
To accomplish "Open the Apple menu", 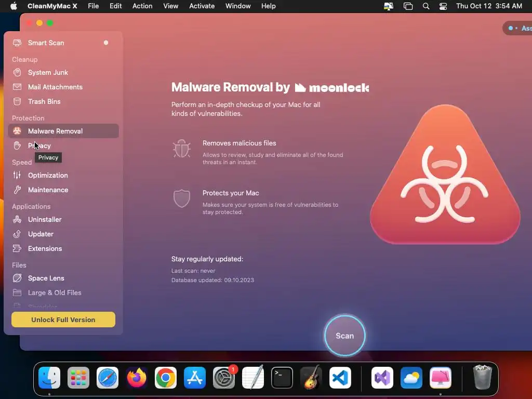I will pos(14,6).
